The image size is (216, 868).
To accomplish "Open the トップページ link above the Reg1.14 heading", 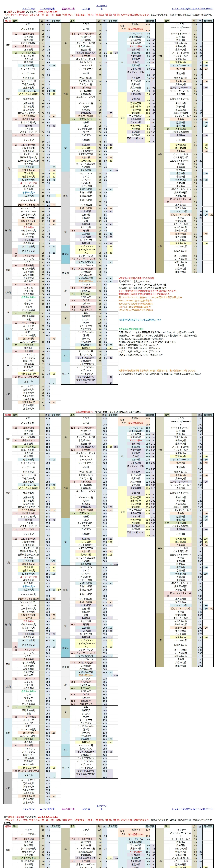I will 29,809.
